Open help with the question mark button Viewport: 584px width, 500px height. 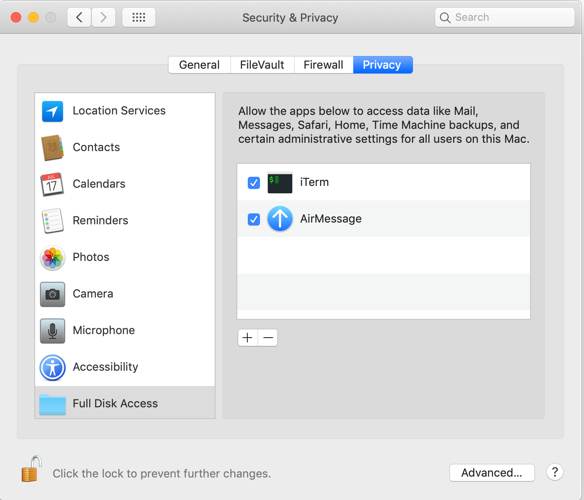coord(555,472)
